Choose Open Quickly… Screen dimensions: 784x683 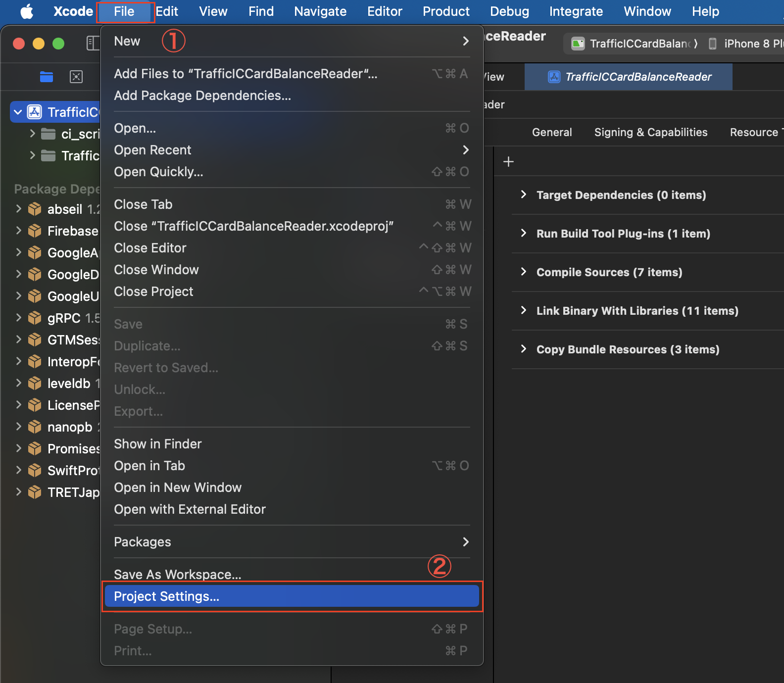click(x=292, y=172)
